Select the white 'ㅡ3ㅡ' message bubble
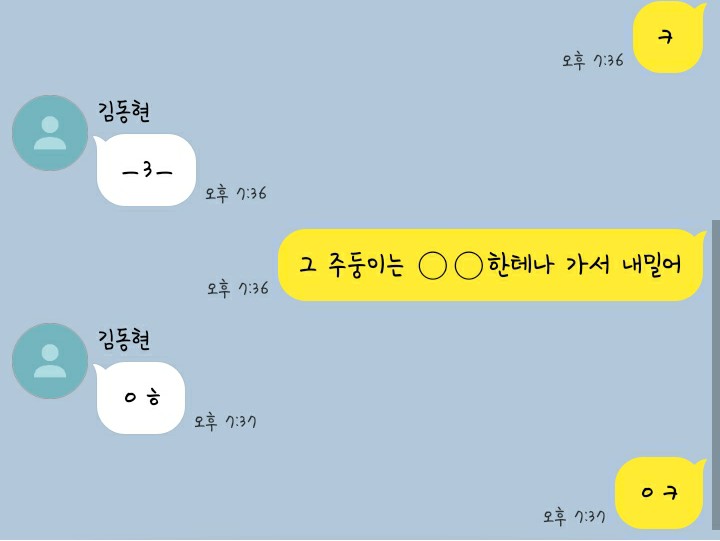Image resolution: width=720 pixels, height=541 pixels. pyautogui.click(x=145, y=170)
